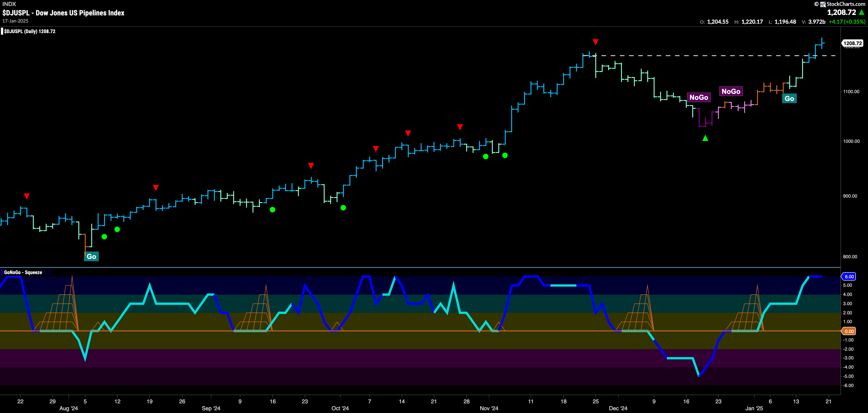Viewport: 868px width, 413px height.
Task: Click the orange squeeze grid near July 29
Action: [x=56, y=304]
